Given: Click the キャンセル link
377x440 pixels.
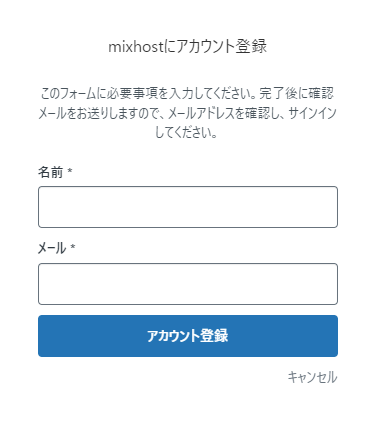Looking at the screenshot, I should click(x=312, y=377).
